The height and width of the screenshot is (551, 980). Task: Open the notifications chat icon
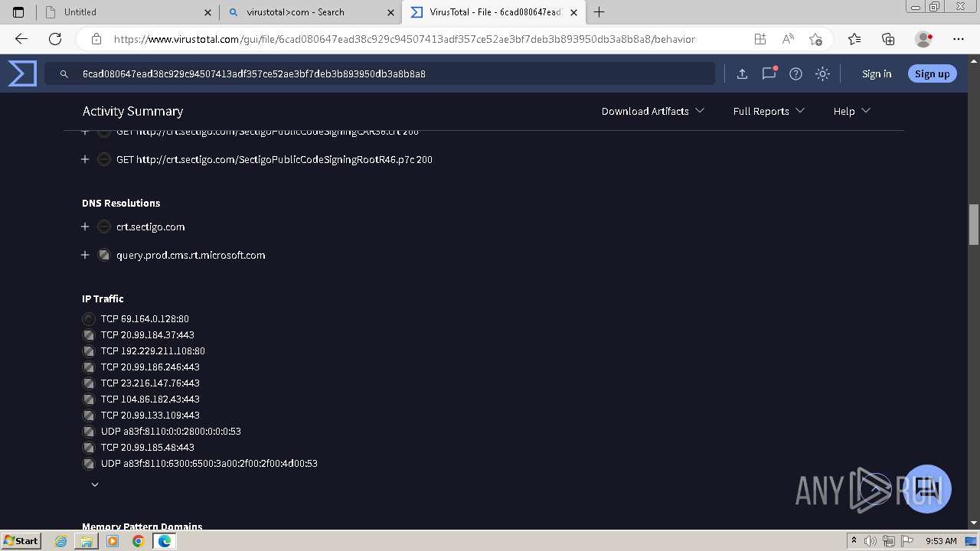pos(769,73)
